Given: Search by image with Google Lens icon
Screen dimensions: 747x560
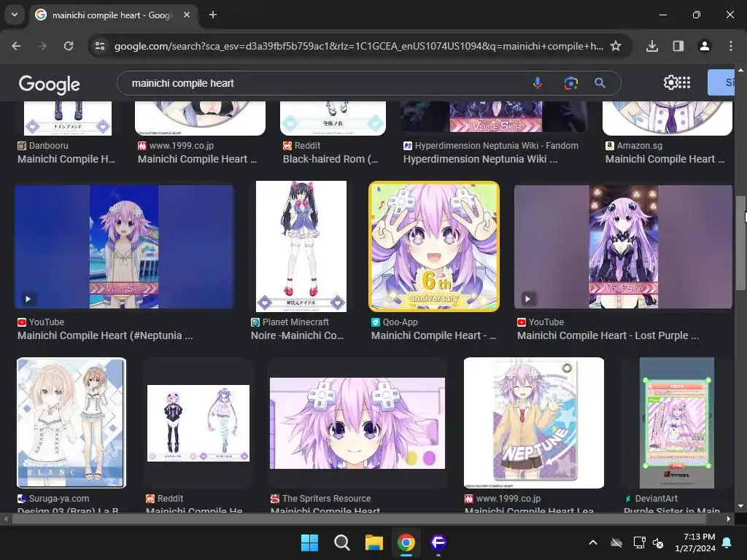Looking at the screenshot, I should (570, 83).
